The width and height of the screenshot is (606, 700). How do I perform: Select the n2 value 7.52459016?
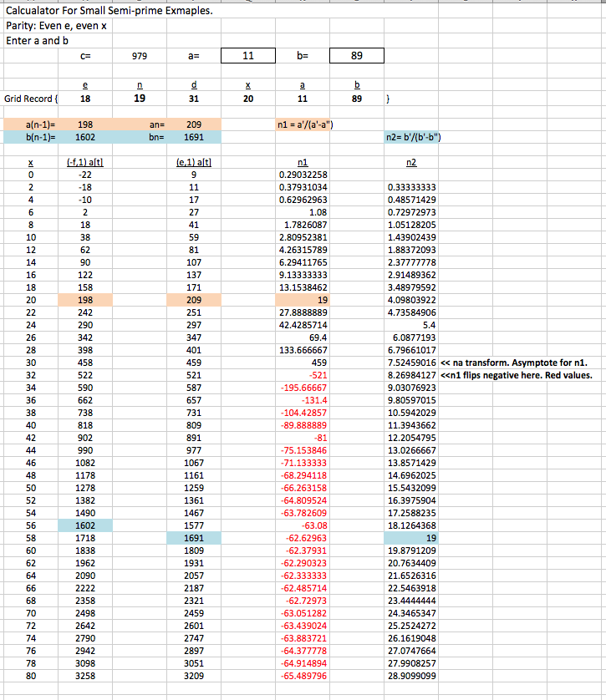coord(411,363)
